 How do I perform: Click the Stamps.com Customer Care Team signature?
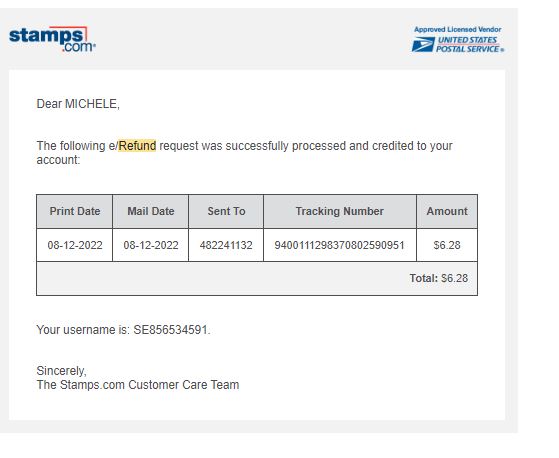(138, 385)
